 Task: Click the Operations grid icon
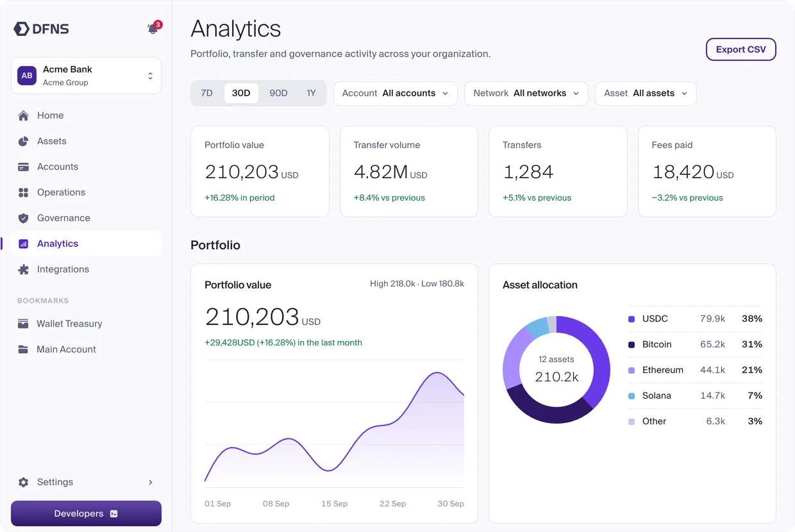point(24,192)
